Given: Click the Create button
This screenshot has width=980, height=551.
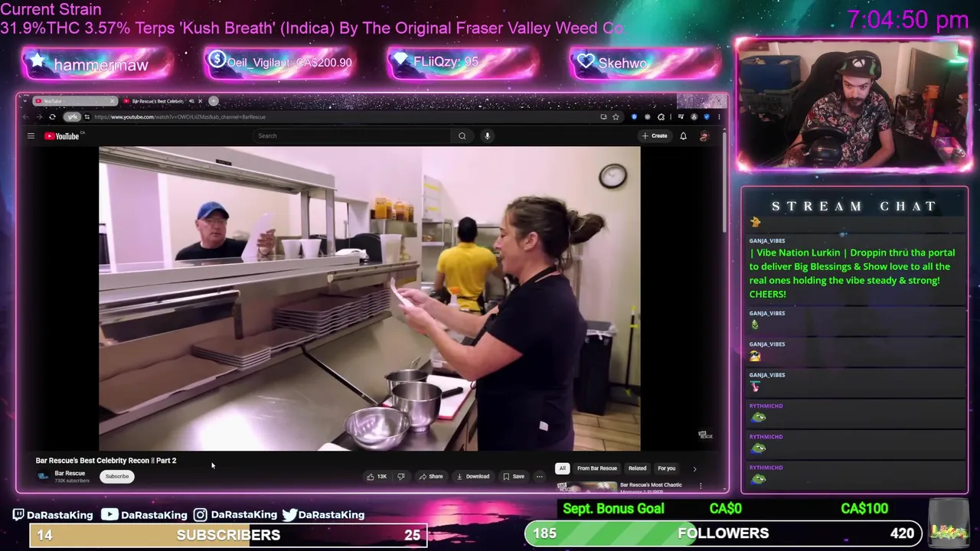Looking at the screenshot, I should coord(655,136).
